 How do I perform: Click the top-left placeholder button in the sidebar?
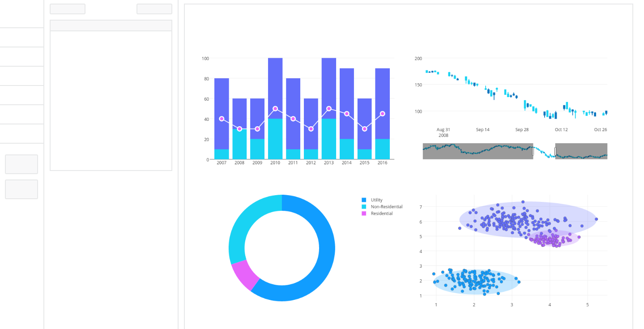[67, 9]
